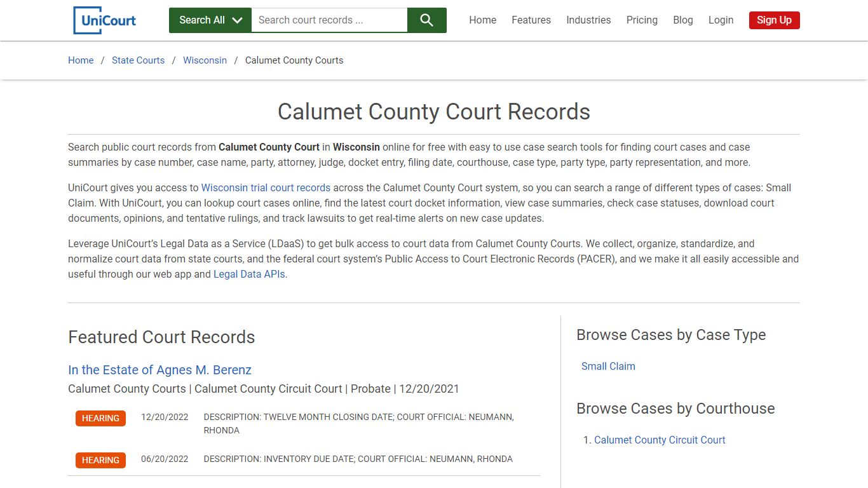Viewport: 868px width, 488px height.
Task: Browse Small Claim case type
Action: point(608,366)
